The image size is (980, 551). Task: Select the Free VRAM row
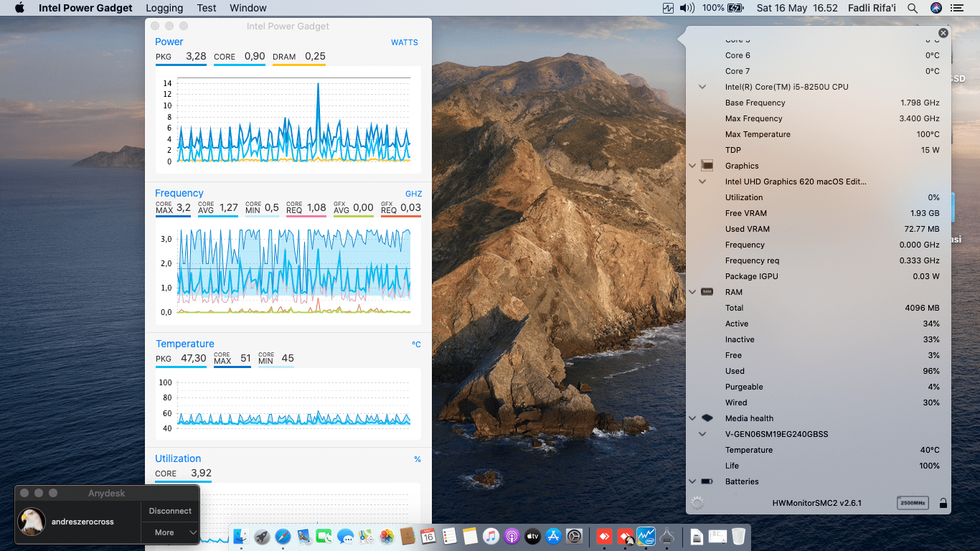click(x=819, y=213)
